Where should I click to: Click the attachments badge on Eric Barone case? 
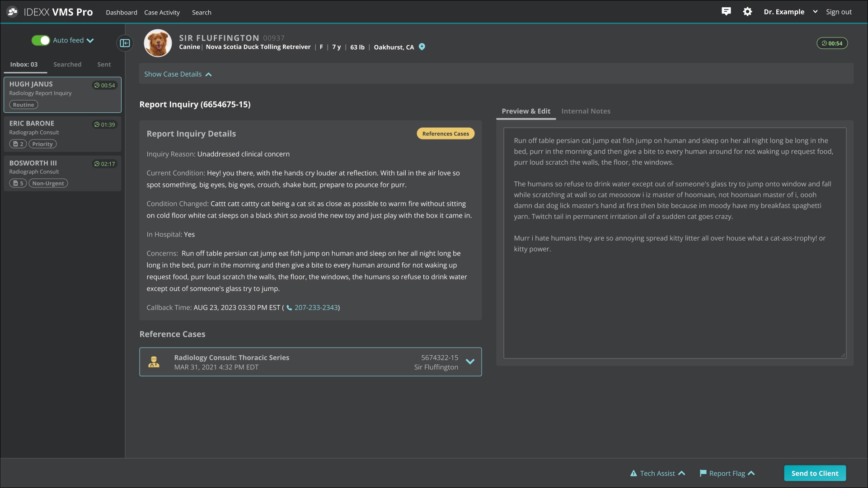pos(18,144)
